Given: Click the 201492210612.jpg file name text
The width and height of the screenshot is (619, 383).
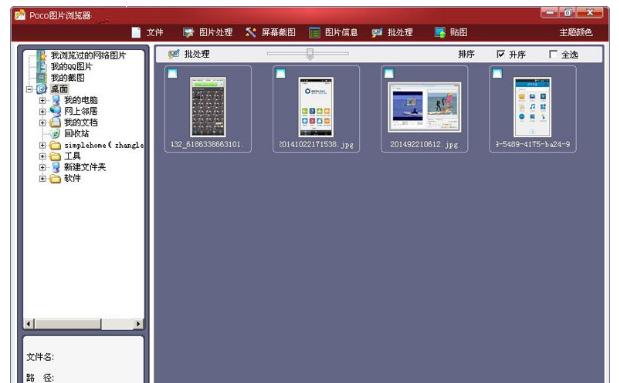Looking at the screenshot, I should click(x=424, y=145).
